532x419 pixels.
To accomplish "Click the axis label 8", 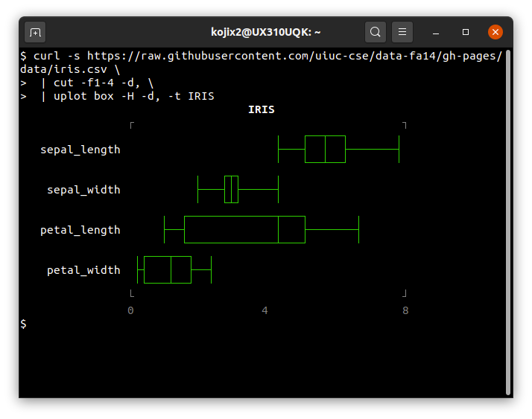I will (x=405, y=310).
